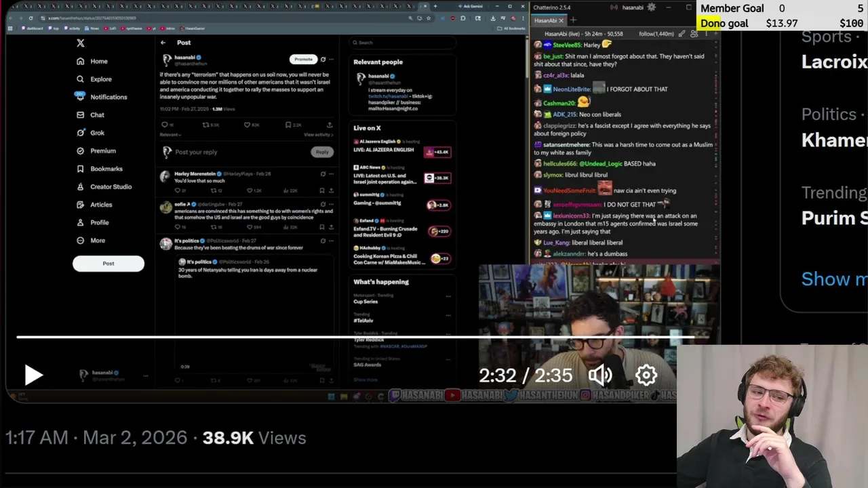868x488 pixels.
Task: Click share icon on hasanabi's post
Action: pos(330,125)
